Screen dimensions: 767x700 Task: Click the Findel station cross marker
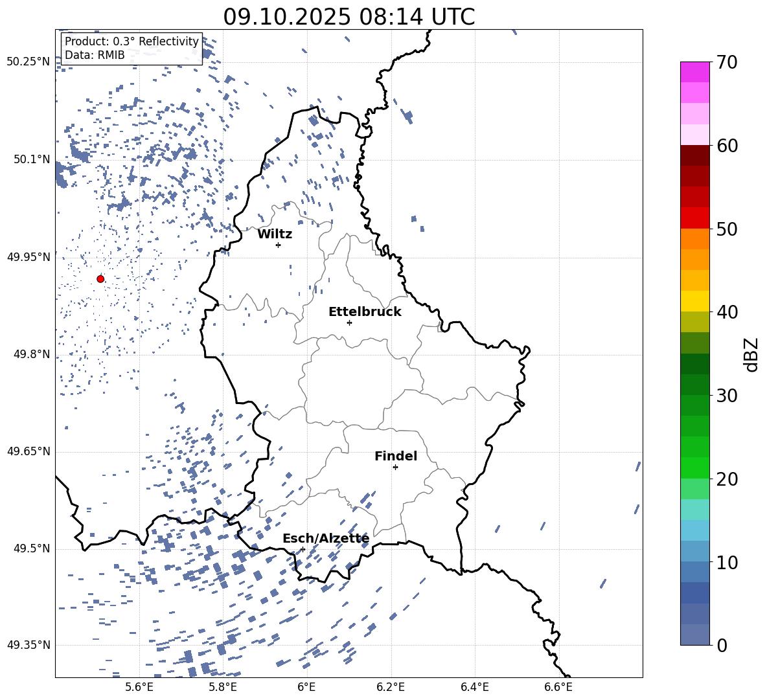click(x=395, y=468)
